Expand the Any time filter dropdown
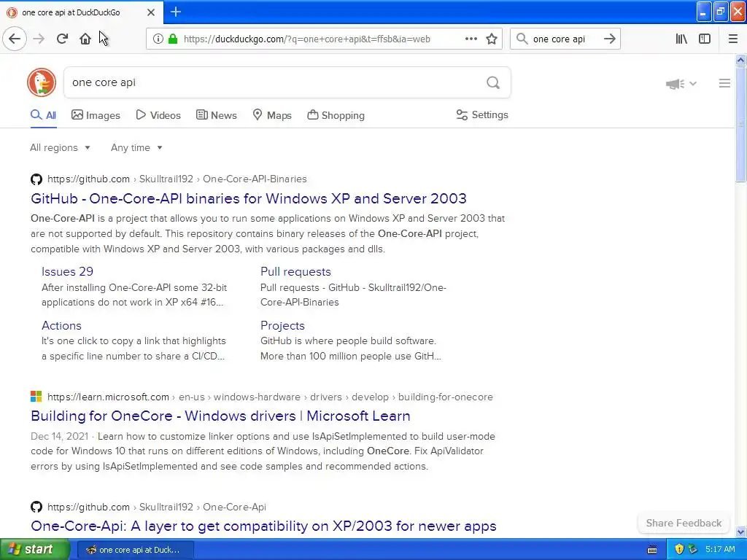The width and height of the screenshot is (747, 560). [x=136, y=147]
